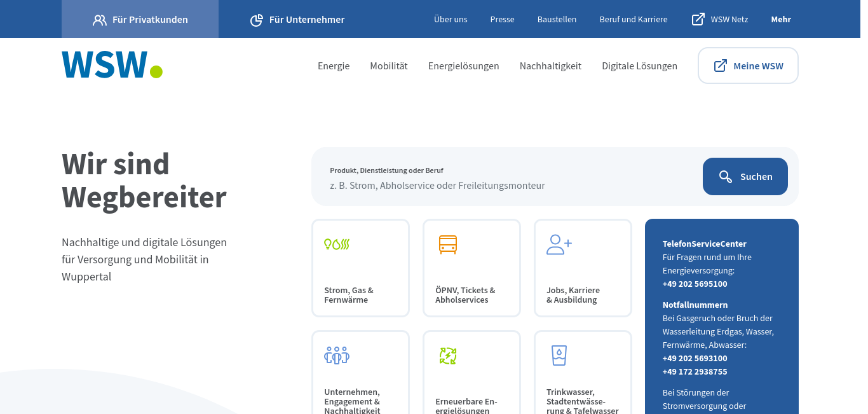Image resolution: width=868 pixels, height=414 pixels.
Task: Open the Trinkwasser, Stadtentwässerung card
Action: point(583,372)
